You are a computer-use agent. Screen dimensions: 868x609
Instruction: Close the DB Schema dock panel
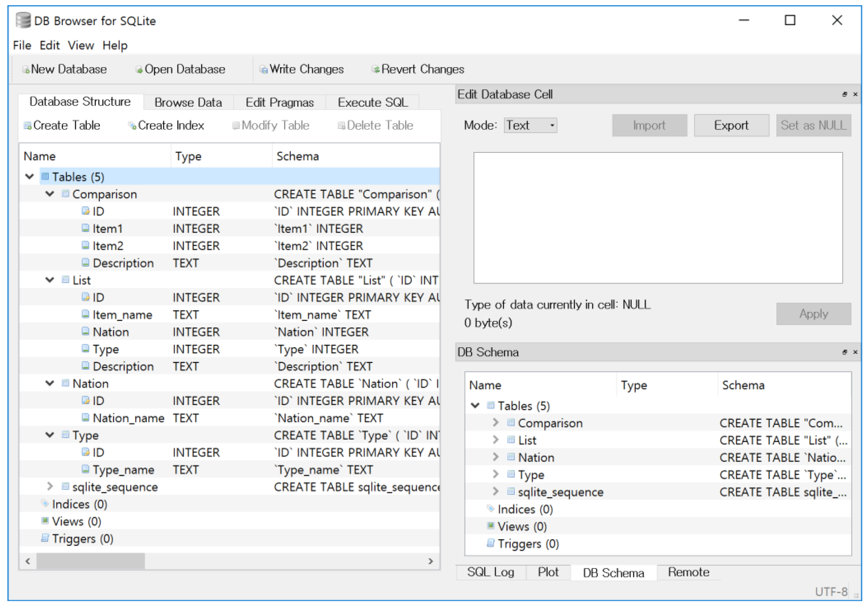(856, 353)
